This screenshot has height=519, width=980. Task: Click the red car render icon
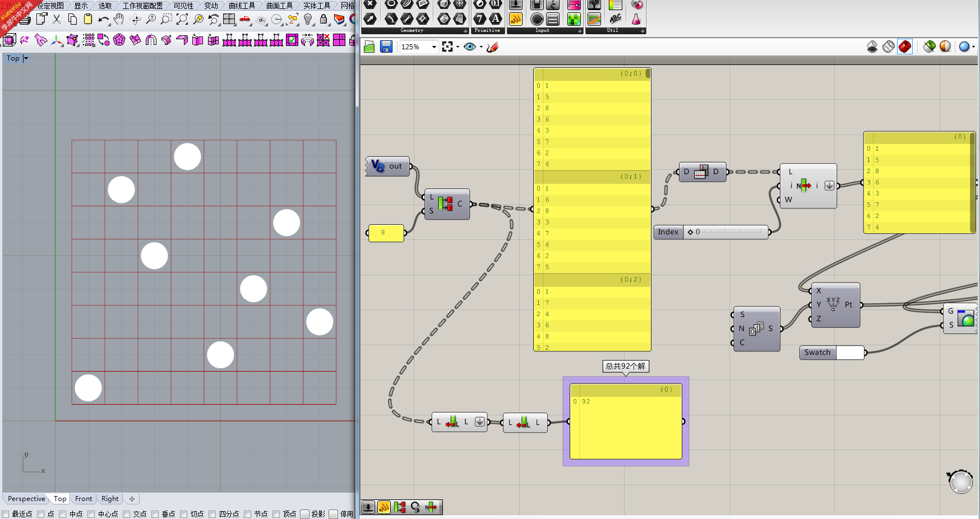pos(245,19)
